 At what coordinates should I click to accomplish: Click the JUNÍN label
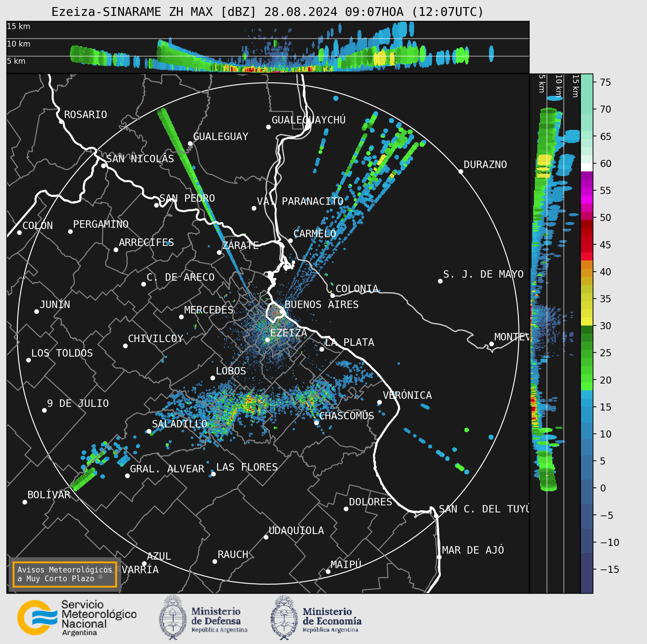click(55, 305)
